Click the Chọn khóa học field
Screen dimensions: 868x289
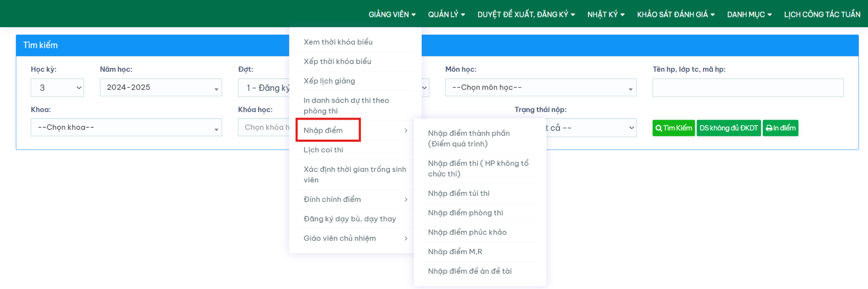click(264, 127)
